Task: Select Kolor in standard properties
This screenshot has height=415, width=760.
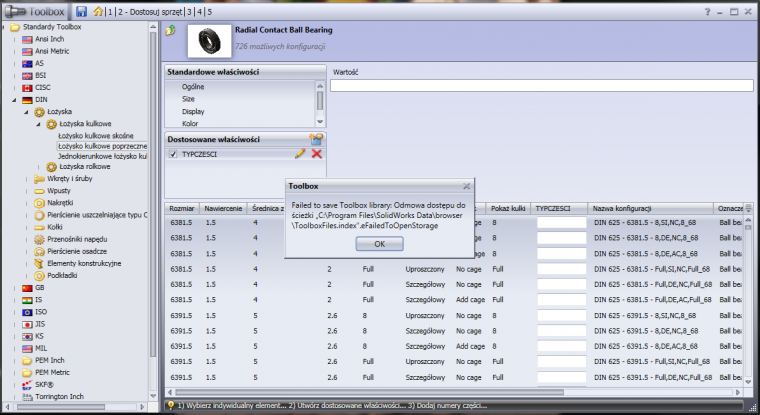Action: (x=190, y=124)
